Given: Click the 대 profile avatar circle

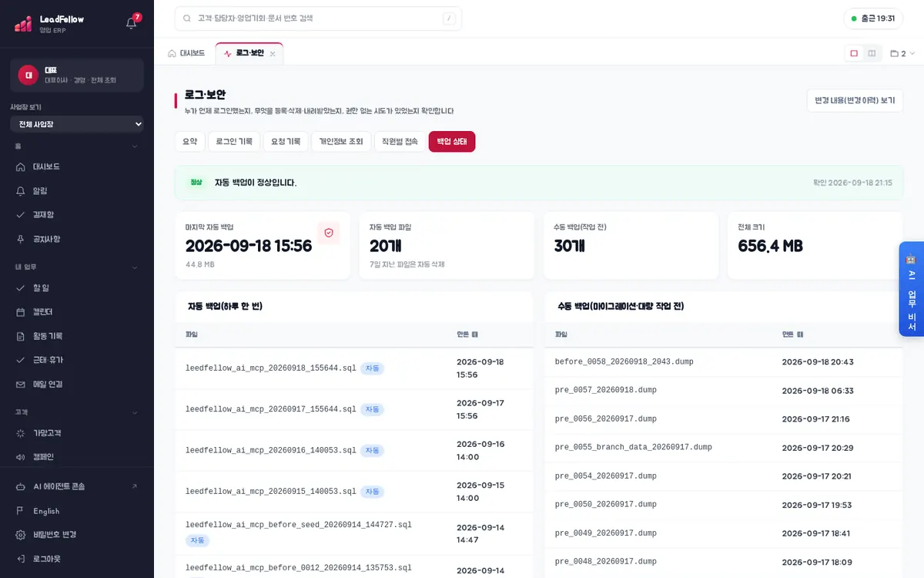Looking at the screenshot, I should click(x=28, y=75).
